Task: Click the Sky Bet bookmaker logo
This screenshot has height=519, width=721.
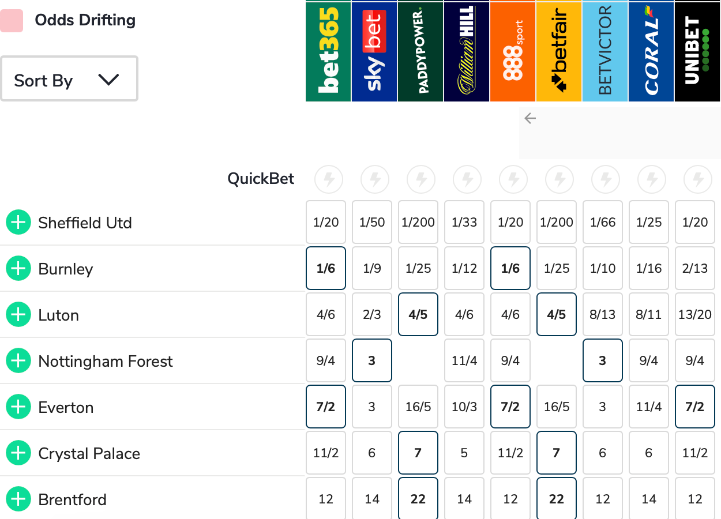Action: point(374,51)
